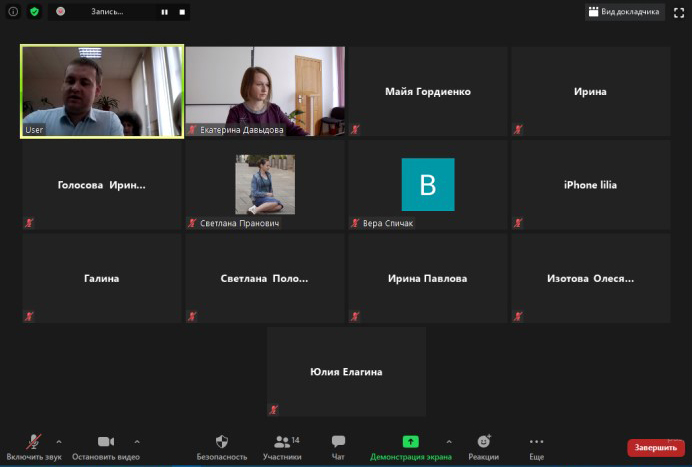Viewport: 692px width, 467px height.
Task: Click muted mic icon on Голосова tile
Action: coord(29,223)
